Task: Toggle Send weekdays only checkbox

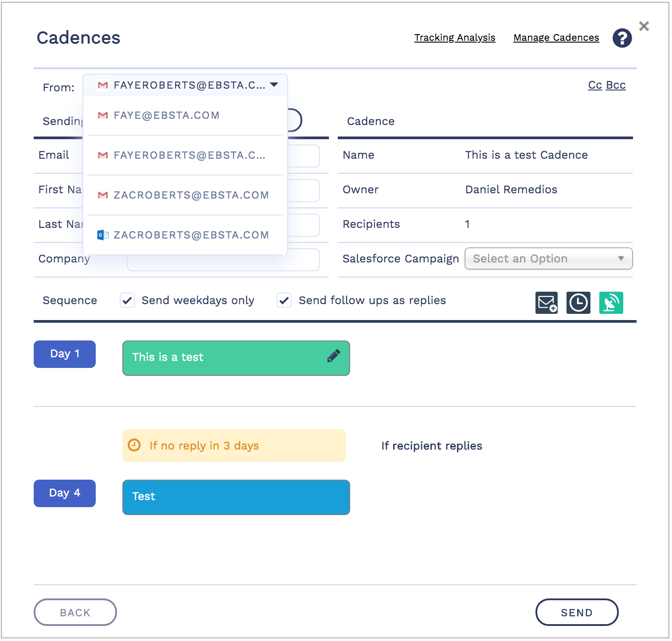Action: pos(127,301)
